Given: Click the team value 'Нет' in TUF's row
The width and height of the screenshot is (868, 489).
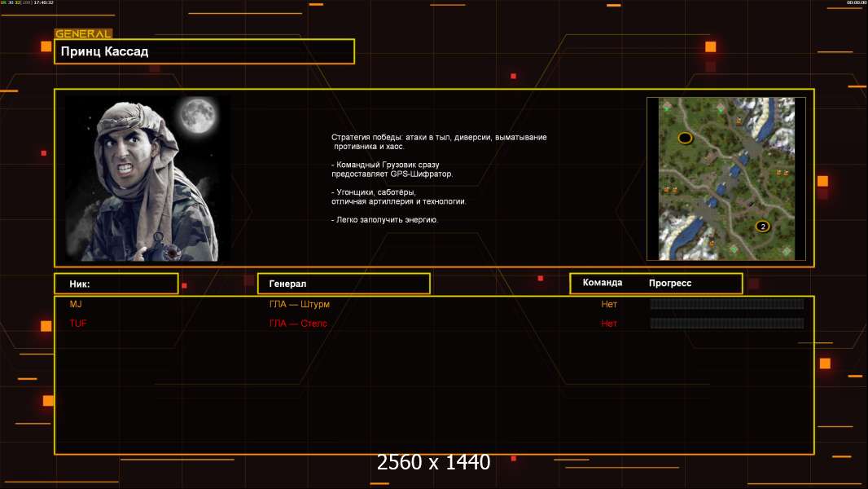Looking at the screenshot, I should 609,324.
